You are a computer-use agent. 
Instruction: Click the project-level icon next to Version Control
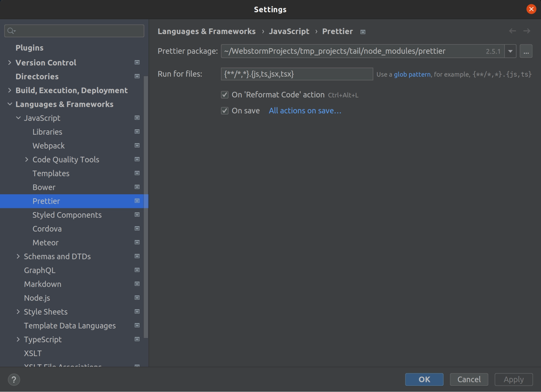tap(137, 62)
